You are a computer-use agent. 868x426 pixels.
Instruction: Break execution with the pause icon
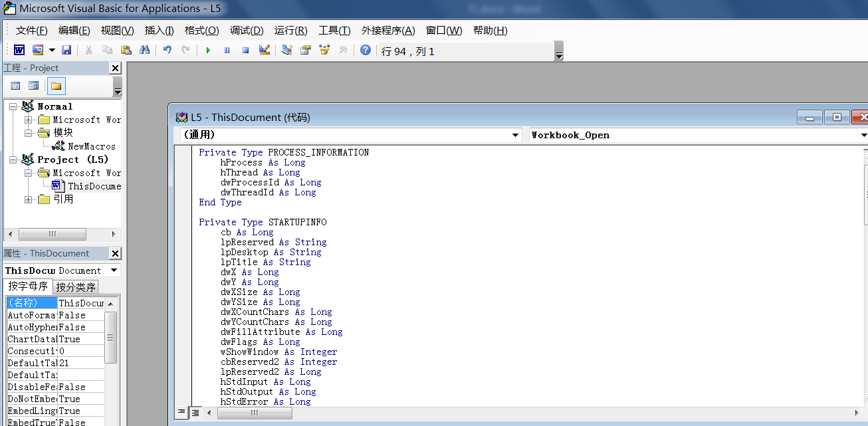(x=227, y=50)
